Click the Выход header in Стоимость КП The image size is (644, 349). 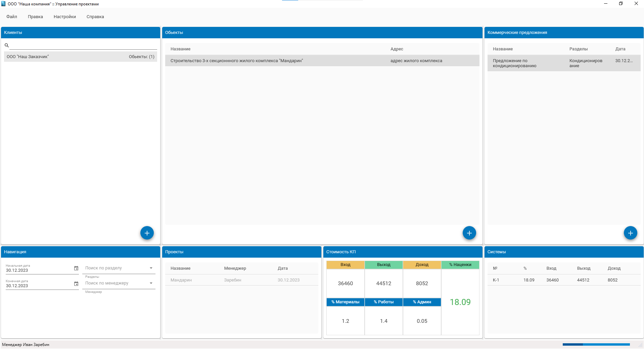(384, 265)
